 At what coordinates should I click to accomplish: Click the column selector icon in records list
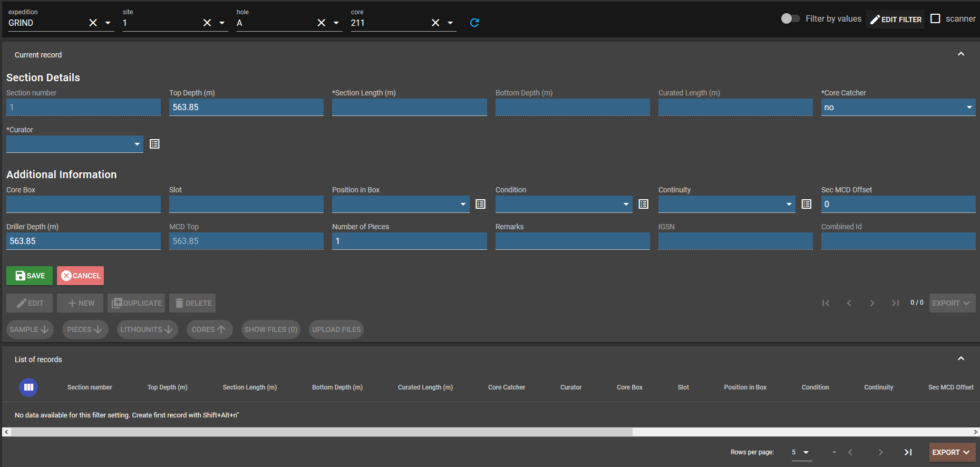(x=28, y=387)
